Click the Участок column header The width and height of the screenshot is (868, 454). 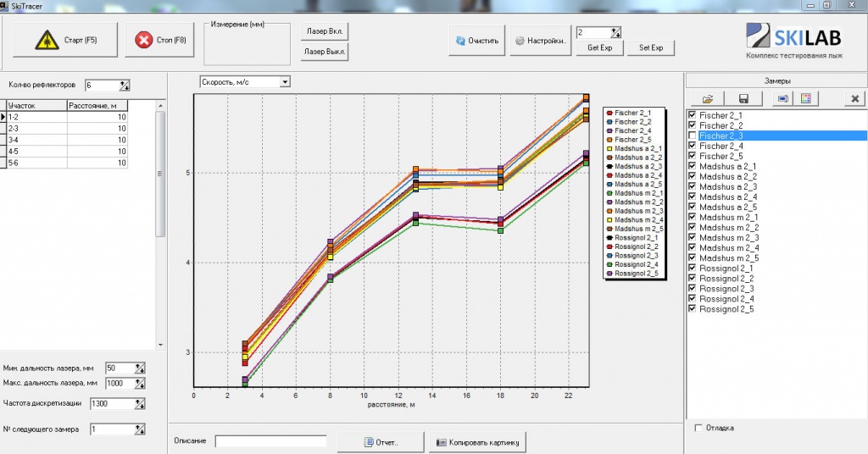pos(36,105)
